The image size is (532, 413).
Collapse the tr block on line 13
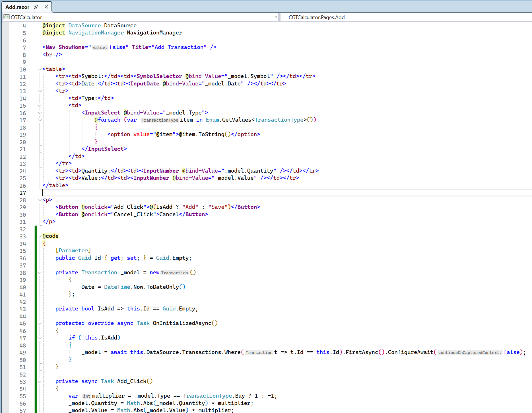(x=40, y=91)
